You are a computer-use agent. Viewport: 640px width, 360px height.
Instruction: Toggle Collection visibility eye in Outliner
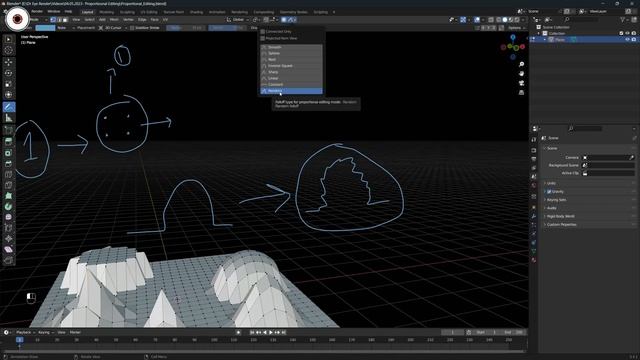click(x=627, y=33)
